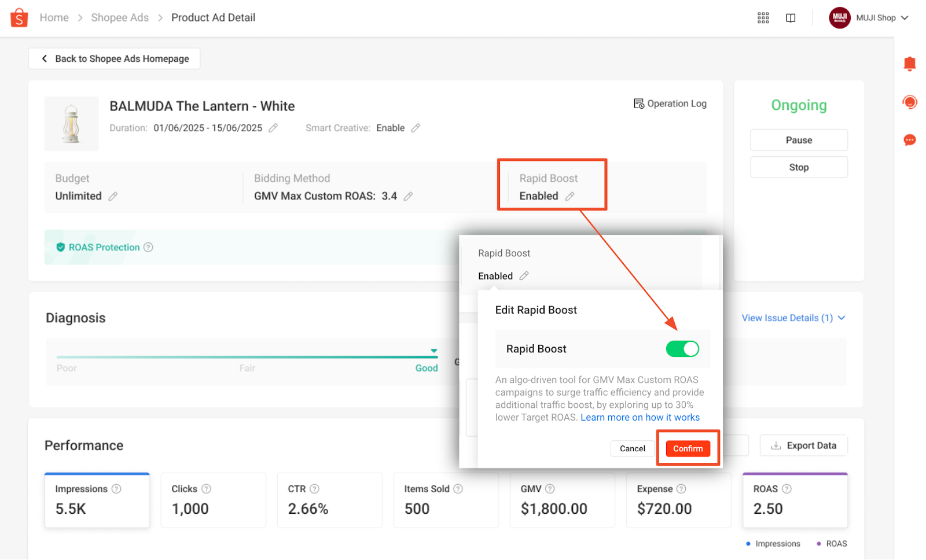
Task: Edit the ad duration pencil icon
Action: pos(273,128)
